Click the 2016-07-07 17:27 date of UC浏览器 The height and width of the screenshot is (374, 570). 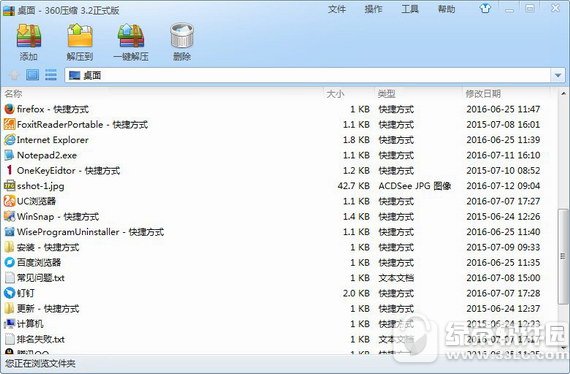click(x=503, y=201)
